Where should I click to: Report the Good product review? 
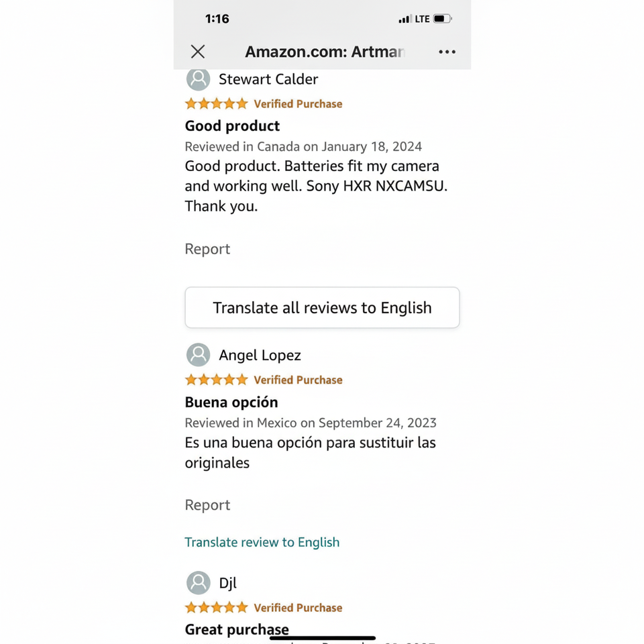(x=207, y=249)
